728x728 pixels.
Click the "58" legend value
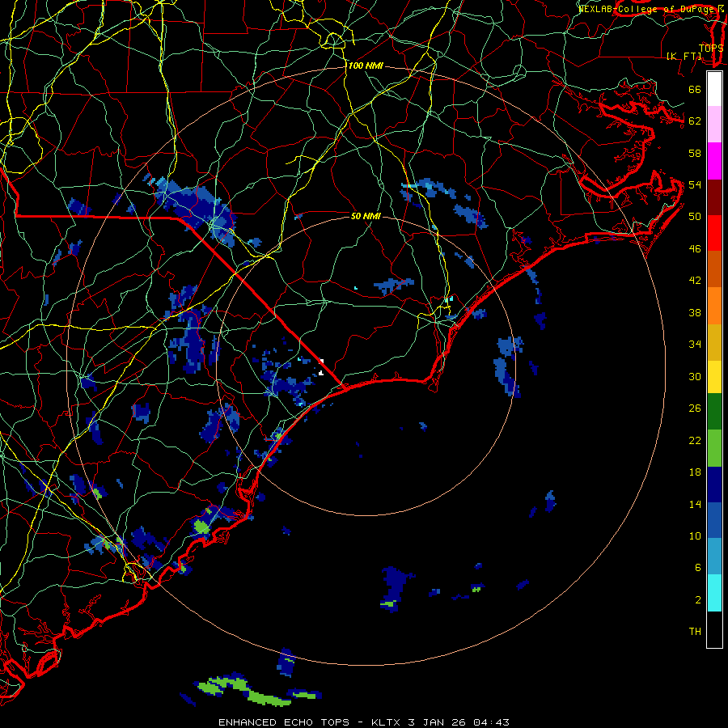pyautogui.click(x=695, y=153)
